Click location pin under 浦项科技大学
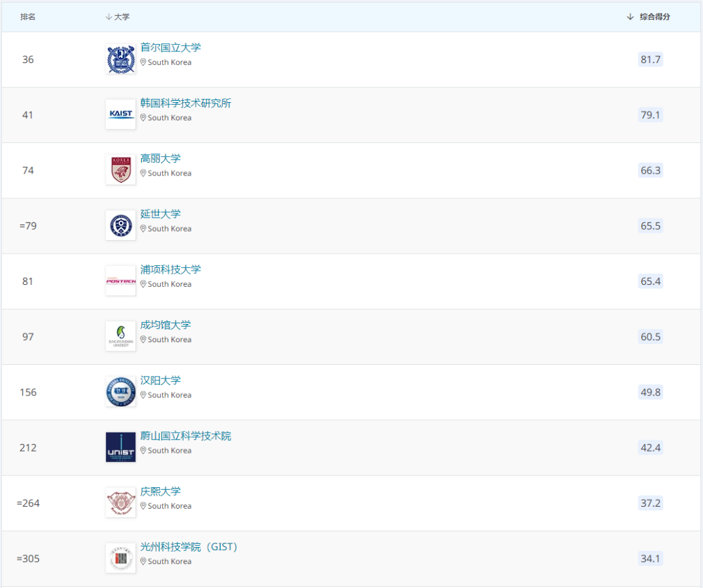 (x=143, y=284)
